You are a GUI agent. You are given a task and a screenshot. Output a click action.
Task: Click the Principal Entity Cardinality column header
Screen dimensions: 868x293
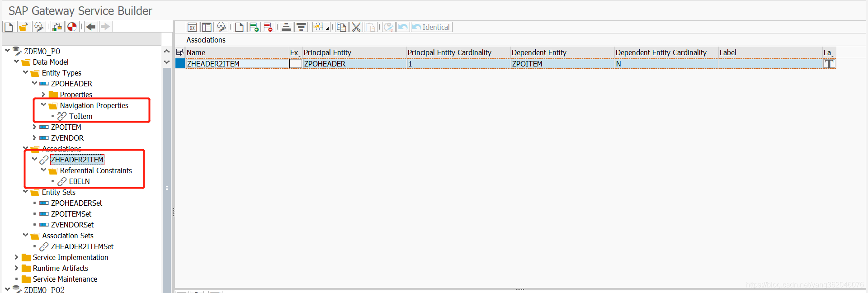tap(458, 52)
